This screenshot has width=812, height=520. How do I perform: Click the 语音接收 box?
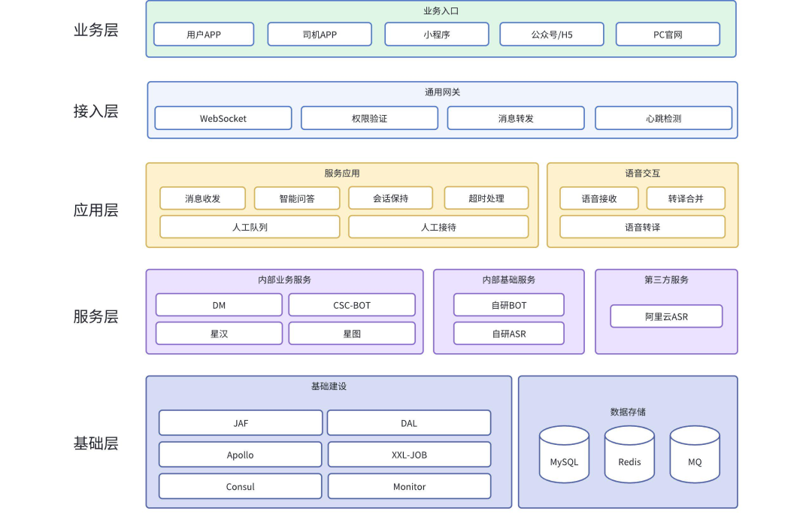coord(599,198)
